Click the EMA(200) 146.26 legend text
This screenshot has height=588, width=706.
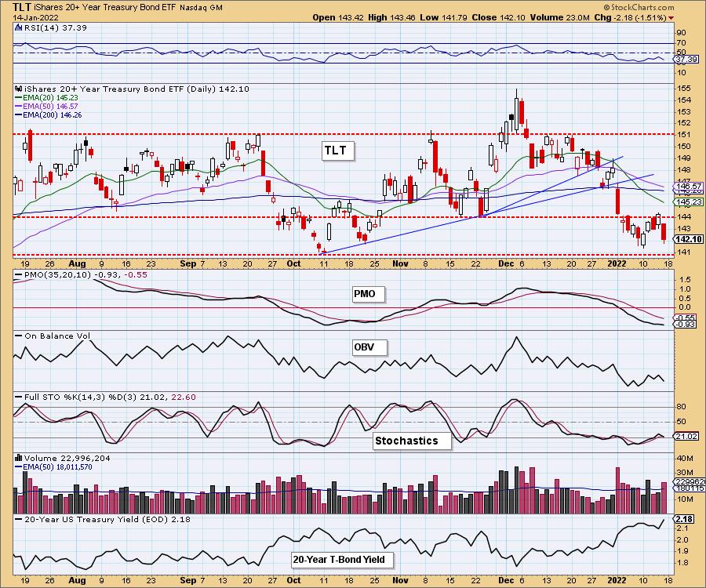(53, 115)
